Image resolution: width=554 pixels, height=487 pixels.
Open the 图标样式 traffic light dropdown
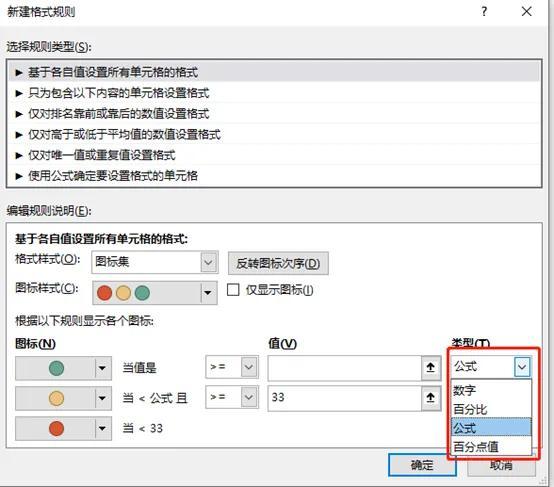pos(155,293)
